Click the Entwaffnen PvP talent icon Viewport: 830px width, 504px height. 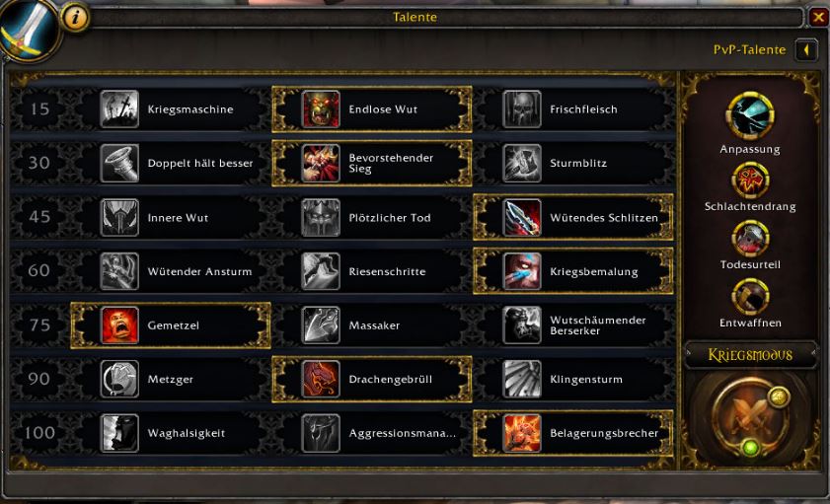pyautogui.click(x=750, y=297)
